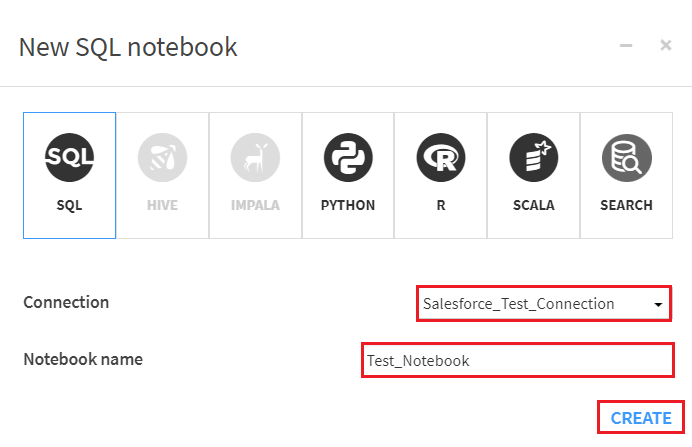Select the Python notebook icon
692x447 pixels.
coord(348,159)
